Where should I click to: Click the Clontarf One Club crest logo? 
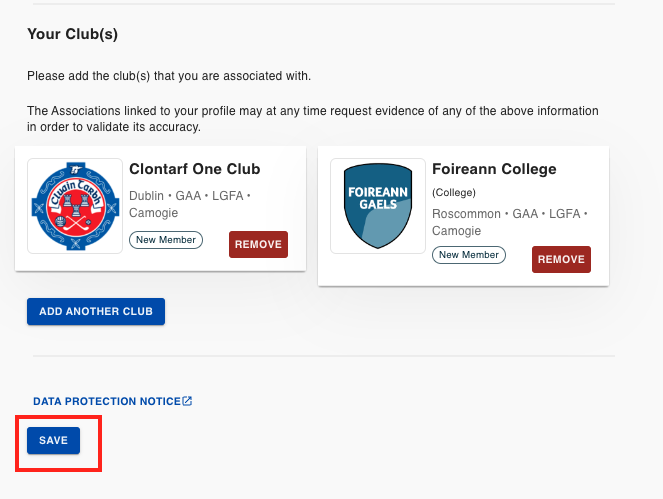75,206
